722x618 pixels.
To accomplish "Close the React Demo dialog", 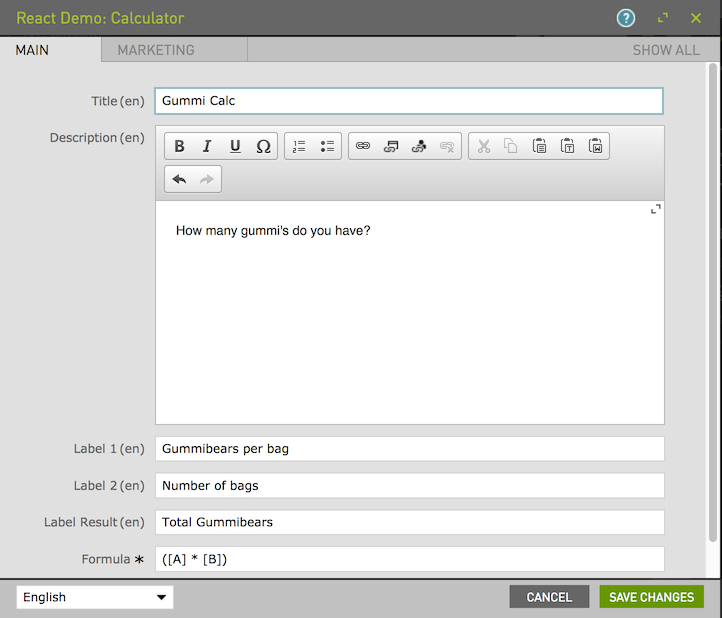I will click(x=696, y=18).
